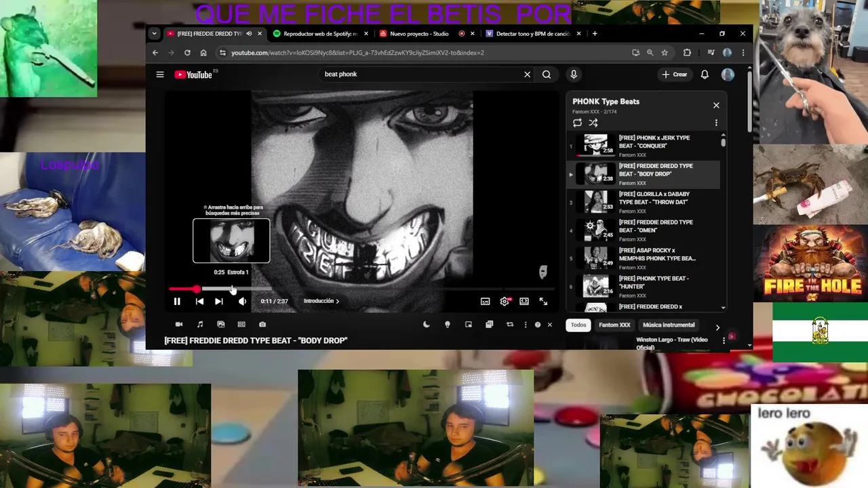Switch to Detectar tono y BPM tab
Screen dimensions: 868x488
point(533,33)
